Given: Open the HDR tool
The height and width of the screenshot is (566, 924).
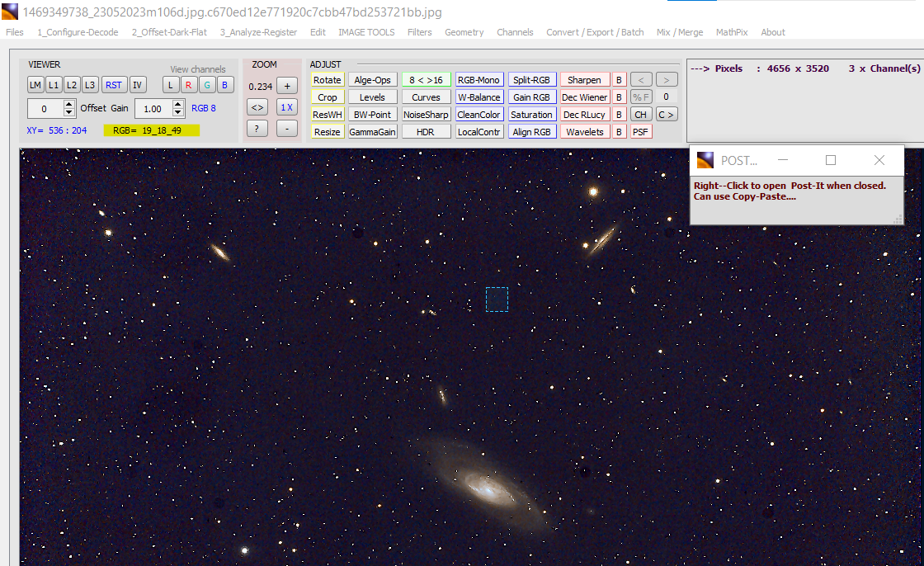Looking at the screenshot, I should (426, 132).
